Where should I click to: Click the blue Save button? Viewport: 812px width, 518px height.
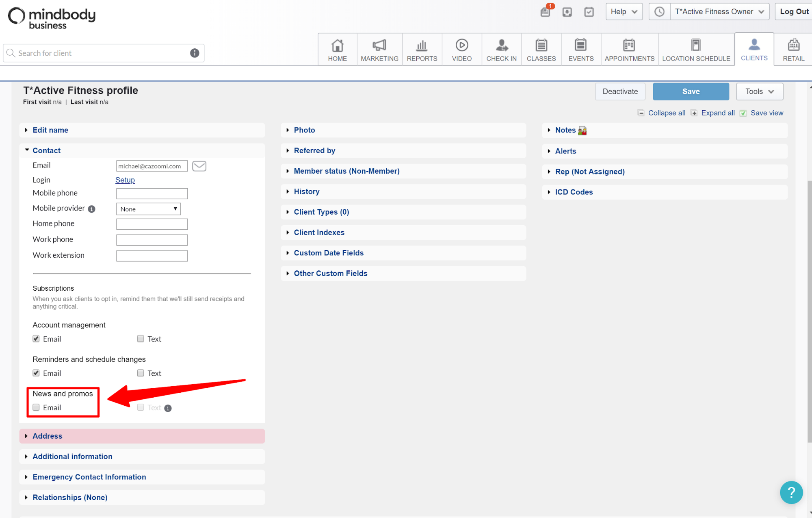(x=691, y=91)
